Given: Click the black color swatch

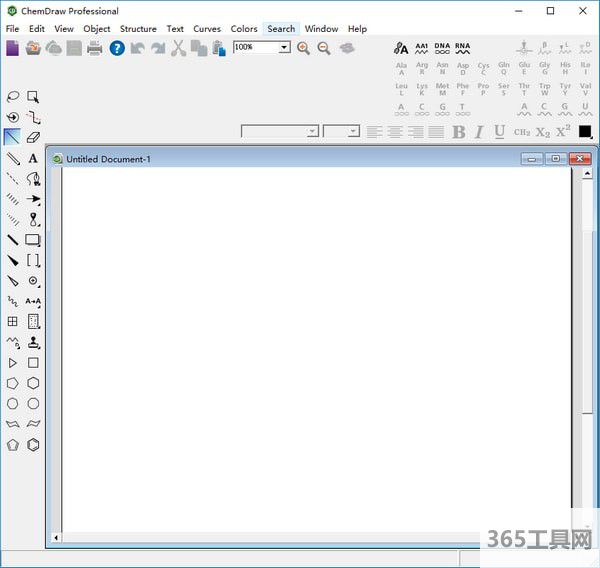Looking at the screenshot, I should [585, 132].
